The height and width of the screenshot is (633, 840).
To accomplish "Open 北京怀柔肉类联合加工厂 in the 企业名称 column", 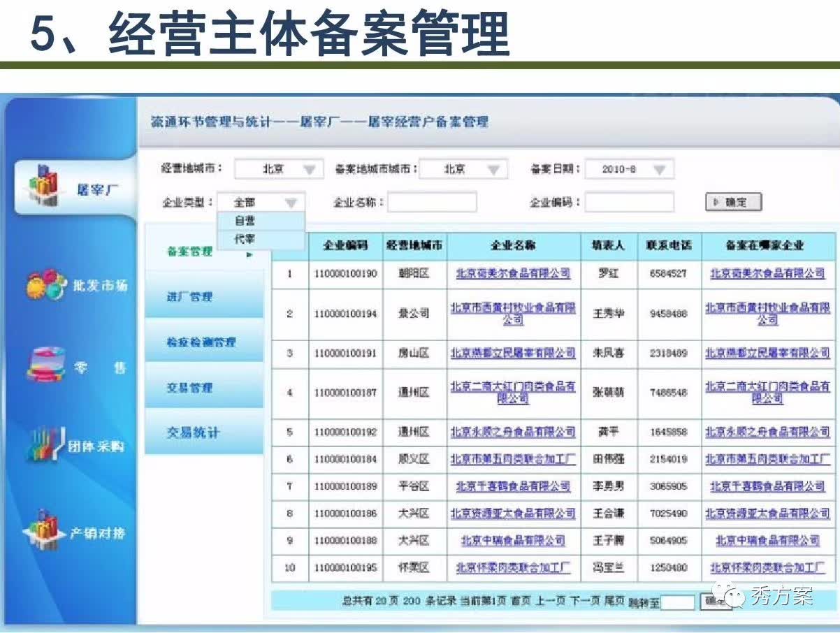I will tap(514, 568).
